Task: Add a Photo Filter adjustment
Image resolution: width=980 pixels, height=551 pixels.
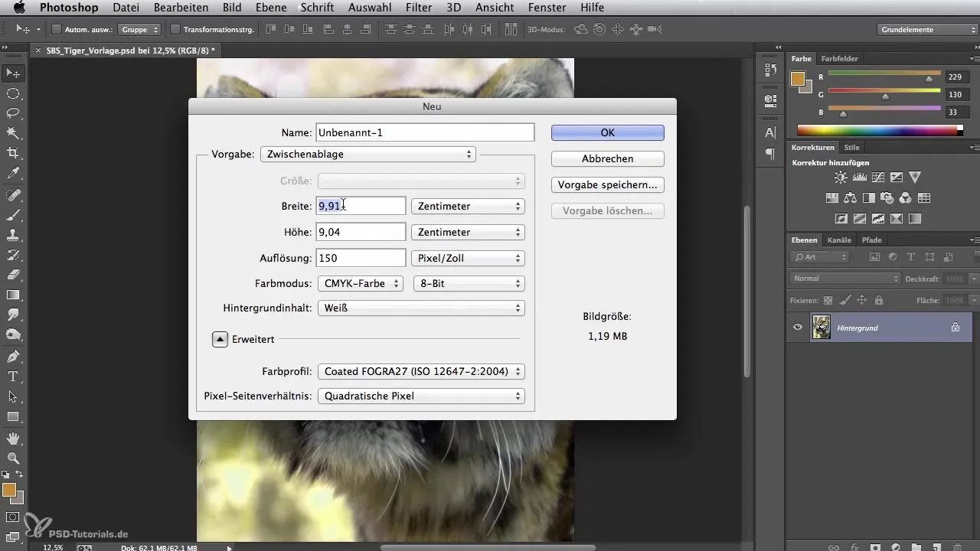Action: click(x=887, y=198)
